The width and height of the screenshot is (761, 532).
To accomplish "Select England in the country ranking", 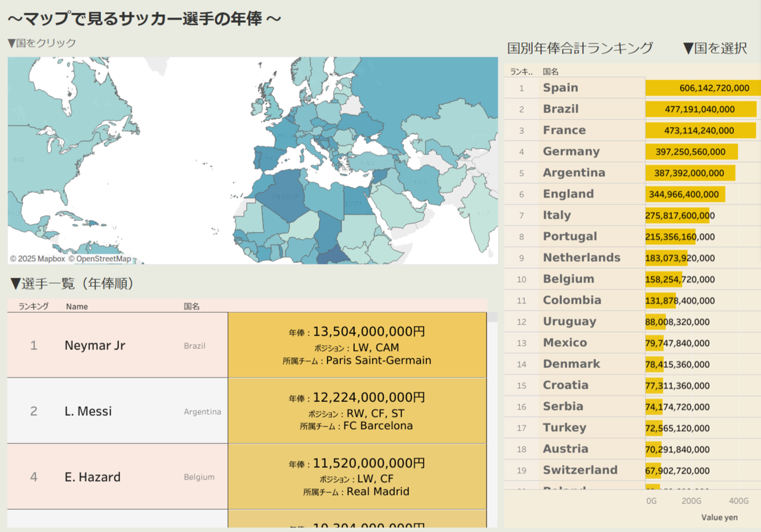I will (x=568, y=194).
